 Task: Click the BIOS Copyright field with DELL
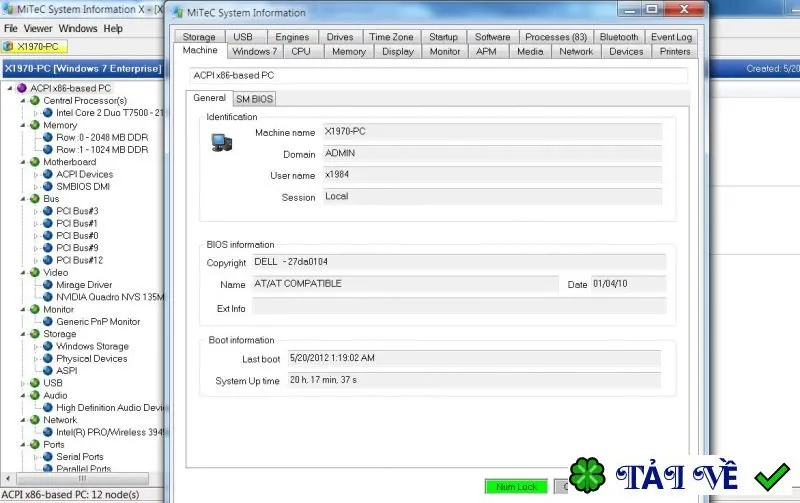click(459, 262)
